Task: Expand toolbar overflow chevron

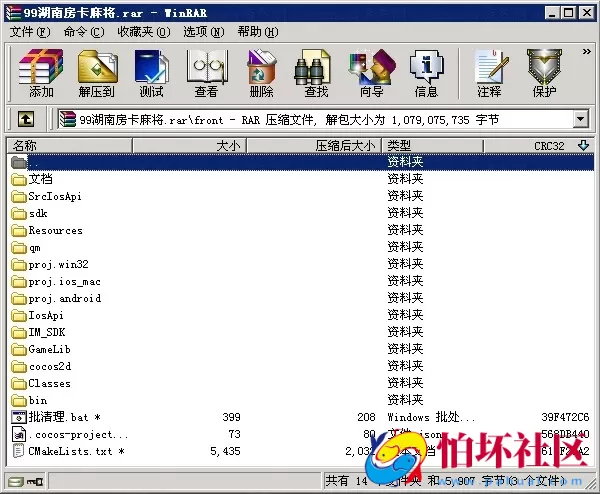Action: [586, 51]
